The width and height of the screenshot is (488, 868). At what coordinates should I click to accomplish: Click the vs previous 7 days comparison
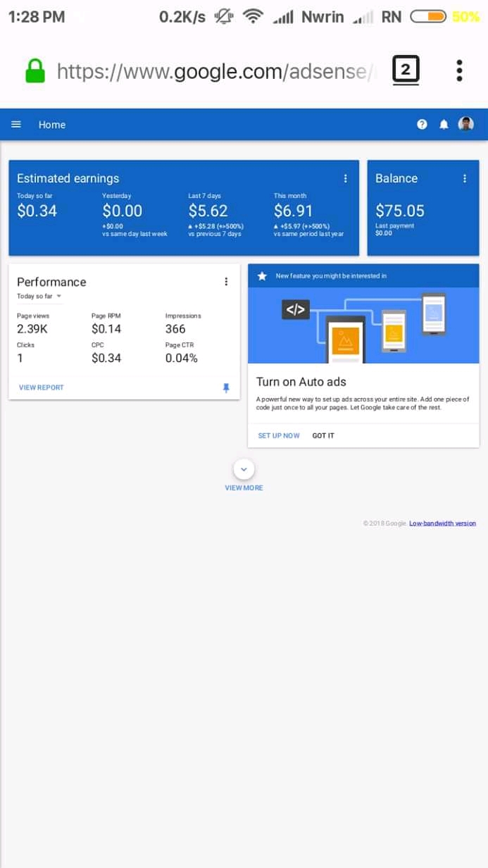215,234
